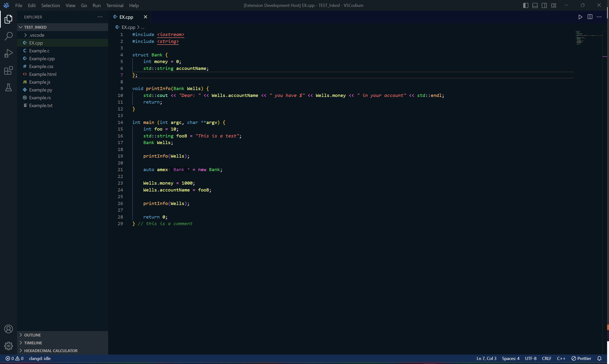The image size is (609, 364).
Task: Open Example.cpp in the explorer
Action: [63, 58]
